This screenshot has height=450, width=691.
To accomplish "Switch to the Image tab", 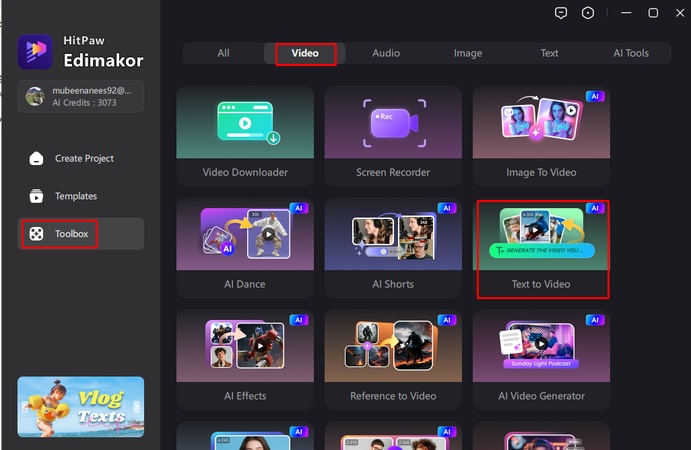I will tap(468, 53).
